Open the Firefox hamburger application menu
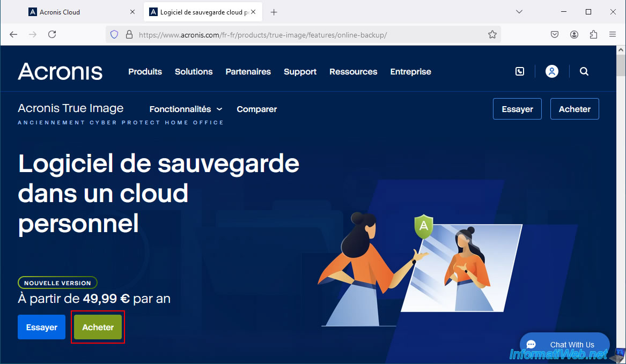Viewport: 626px width, 364px height. (x=612, y=34)
